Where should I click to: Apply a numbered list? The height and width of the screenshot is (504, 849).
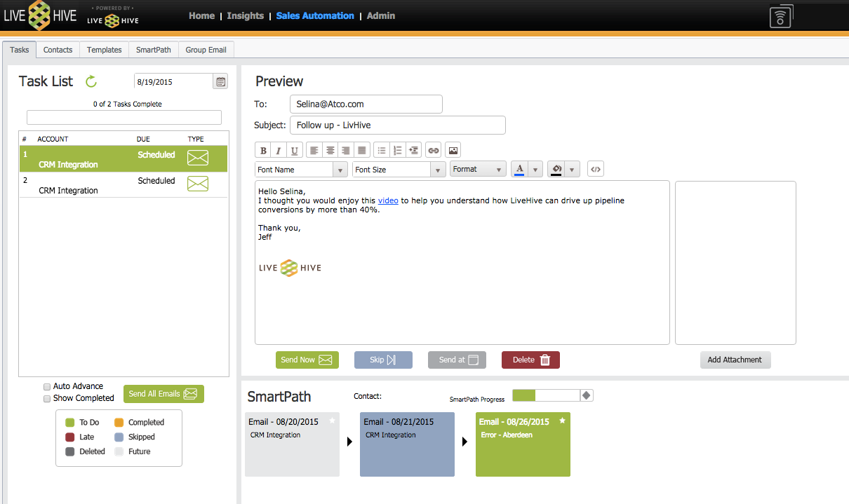pos(397,149)
